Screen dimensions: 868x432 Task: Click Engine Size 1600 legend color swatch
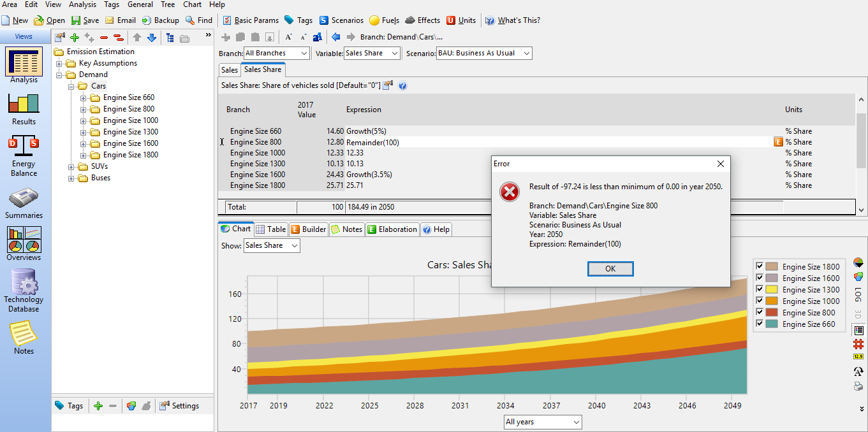(x=772, y=278)
